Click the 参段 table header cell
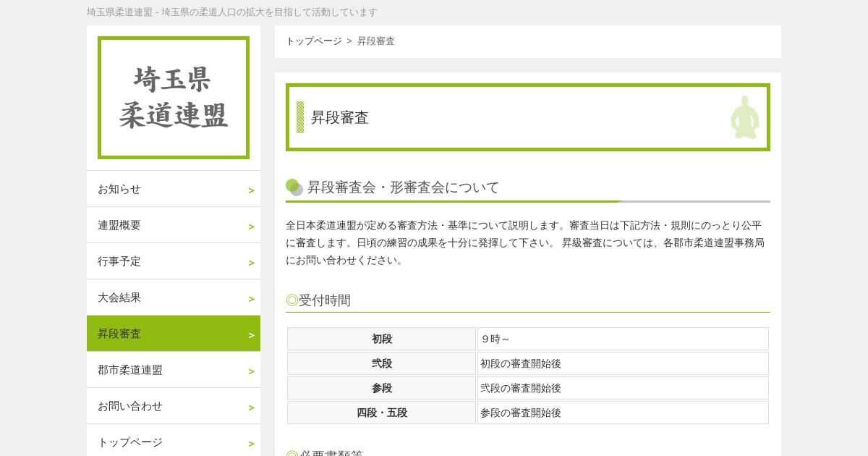The image size is (868, 456). pyautogui.click(x=382, y=388)
